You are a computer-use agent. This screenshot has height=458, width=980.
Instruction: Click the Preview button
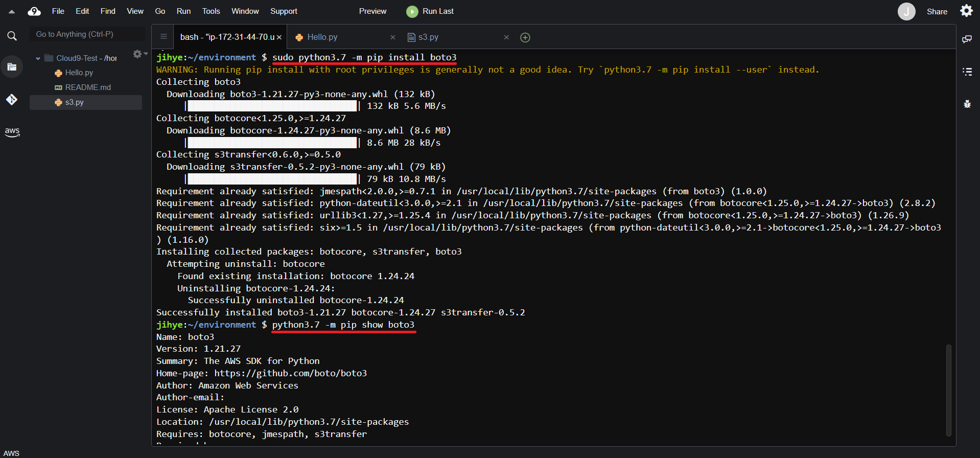372,11
